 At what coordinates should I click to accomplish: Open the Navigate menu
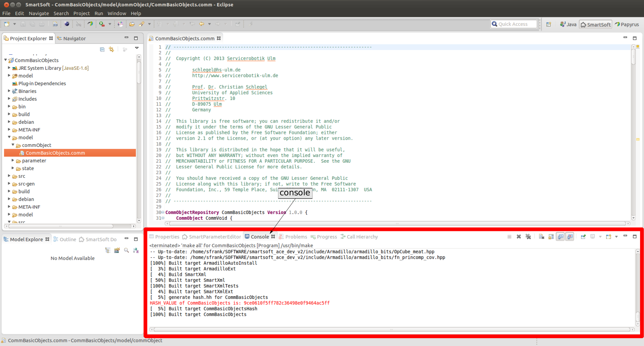[x=39, y=13]
